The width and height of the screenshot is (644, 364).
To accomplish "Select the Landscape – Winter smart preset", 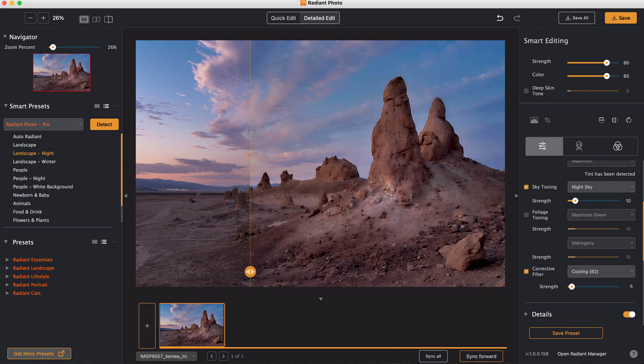I will (34, 161).
